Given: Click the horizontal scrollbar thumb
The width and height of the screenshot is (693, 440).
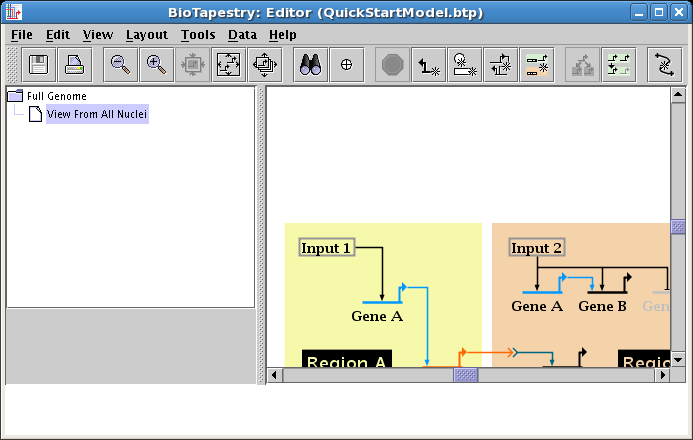Looking at the screenshot, I should (466, 376).
